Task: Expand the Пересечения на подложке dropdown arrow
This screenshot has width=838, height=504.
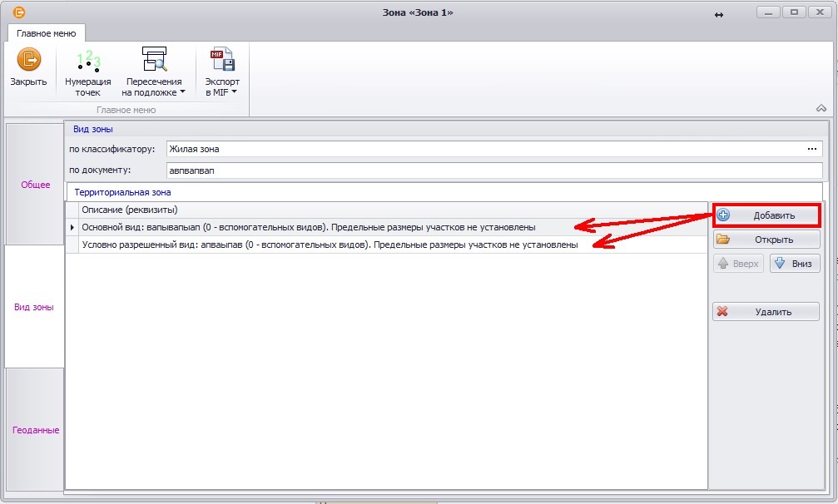Action: (182, 92)
